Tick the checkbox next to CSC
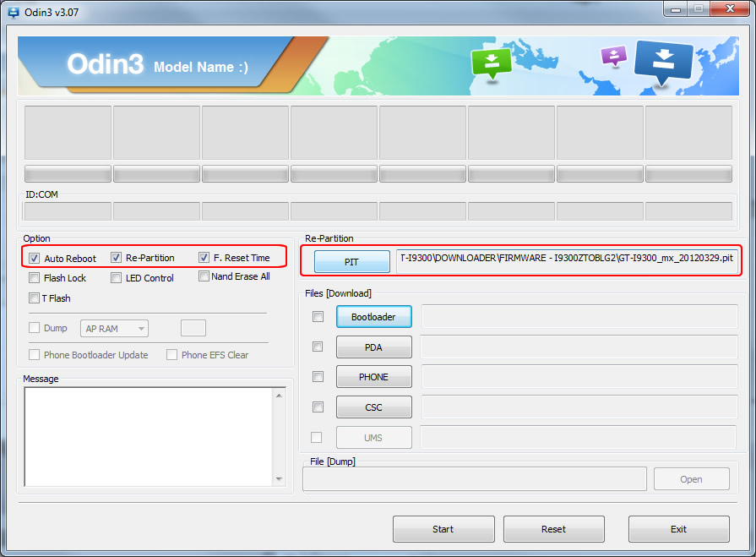The image size is (756, 557). (318, 407)
